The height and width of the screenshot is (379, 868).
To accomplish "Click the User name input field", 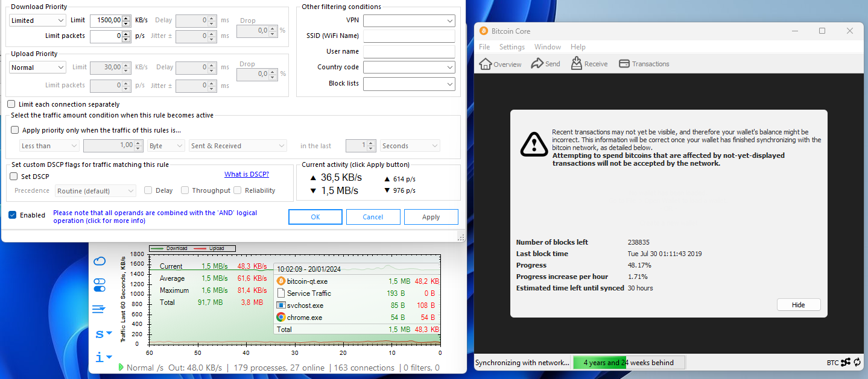I will tap(409, 52).
